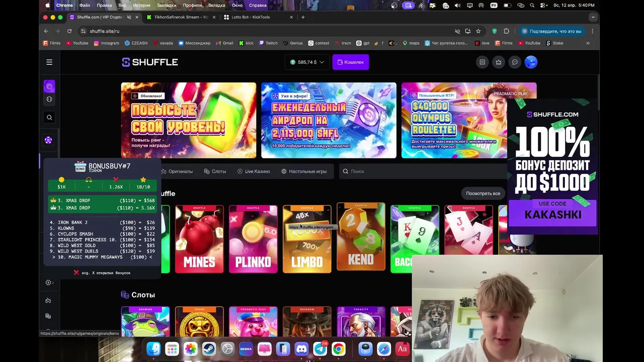The width and height of the screenshot is (644, 362).
Task: Open the Chrome app menu in menu bar
Action: click(64, 5)
